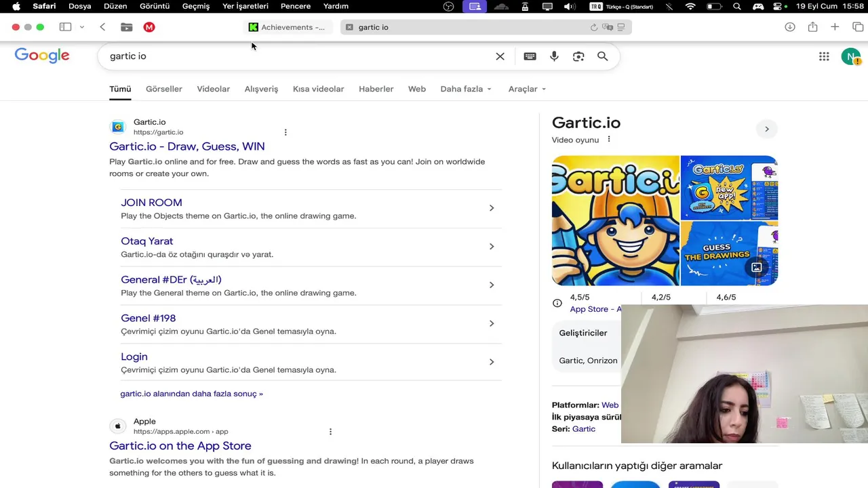Expand the Araçlar dropdown
The width and height of the screenshot is (868, 488).
tap(527, 89)
